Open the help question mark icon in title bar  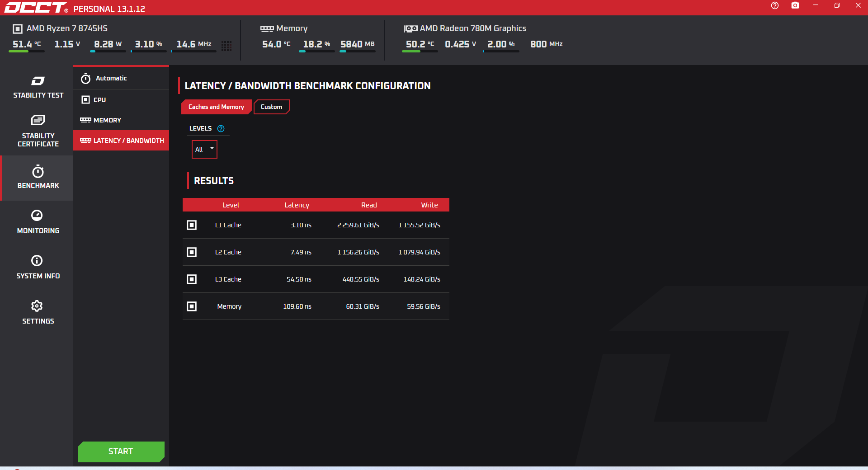pyautogui.click(x=775, y=5)
